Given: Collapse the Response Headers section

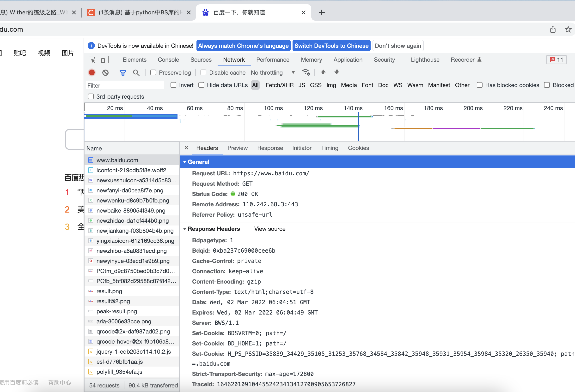Looking at the screenshot, I should tap(184, 229).
